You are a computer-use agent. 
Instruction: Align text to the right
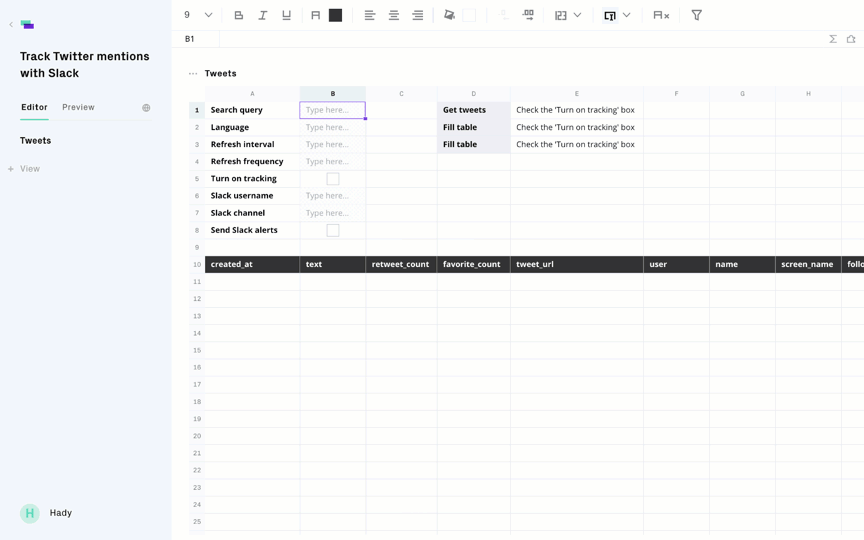[418, 15]
